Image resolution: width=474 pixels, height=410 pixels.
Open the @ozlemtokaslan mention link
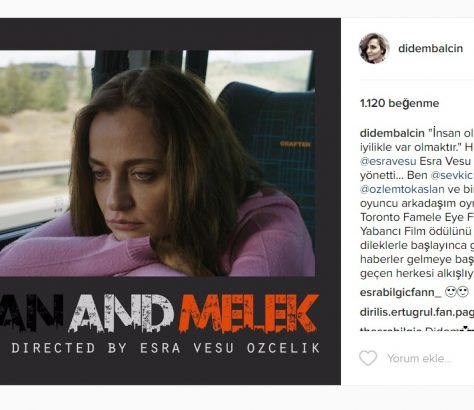coord(402,189)
